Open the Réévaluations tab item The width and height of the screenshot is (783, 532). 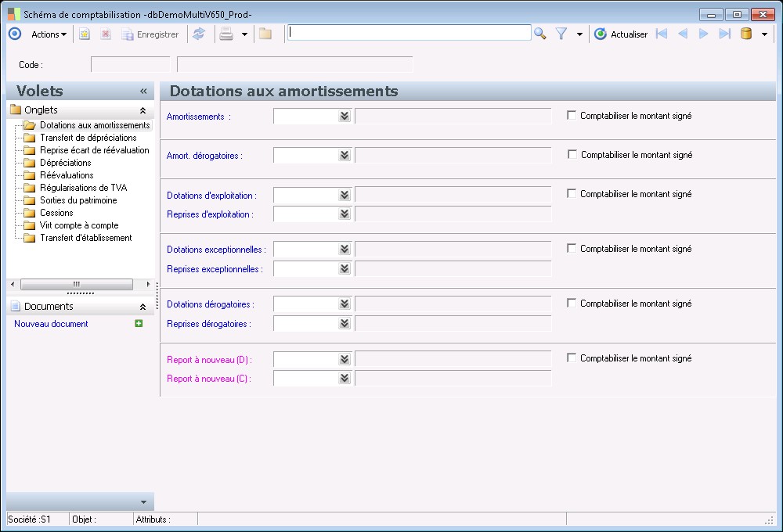pos(67,175)
